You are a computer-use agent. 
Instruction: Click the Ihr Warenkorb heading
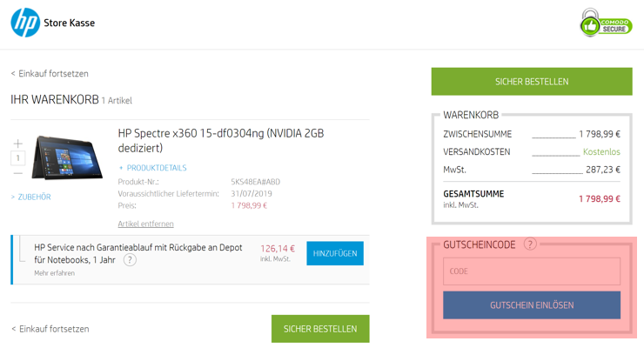pos(55,100)
